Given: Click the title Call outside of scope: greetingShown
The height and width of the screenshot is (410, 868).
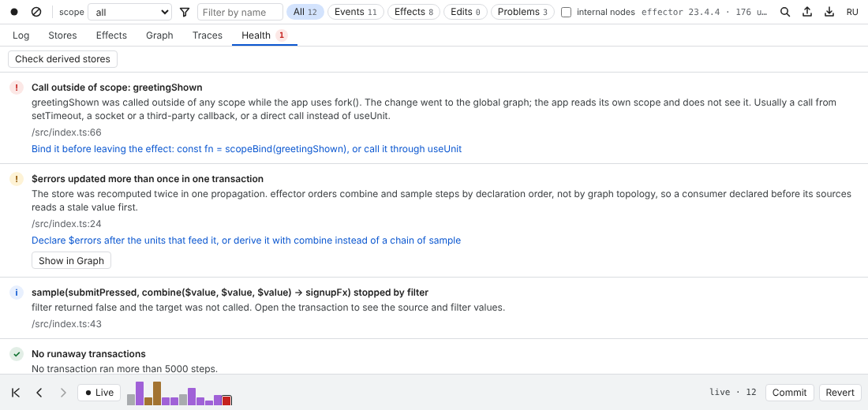Looking at the screenshot, I should coord(117,88).
